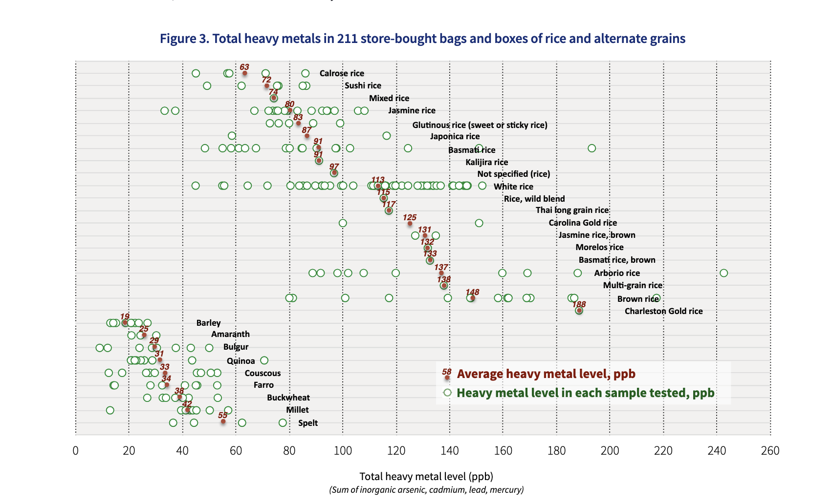The height and width of the screenshot is (504, 832).
Task: Click the 'Total heavy metal level (ppb)' axis title
Action: click(426, 476)
